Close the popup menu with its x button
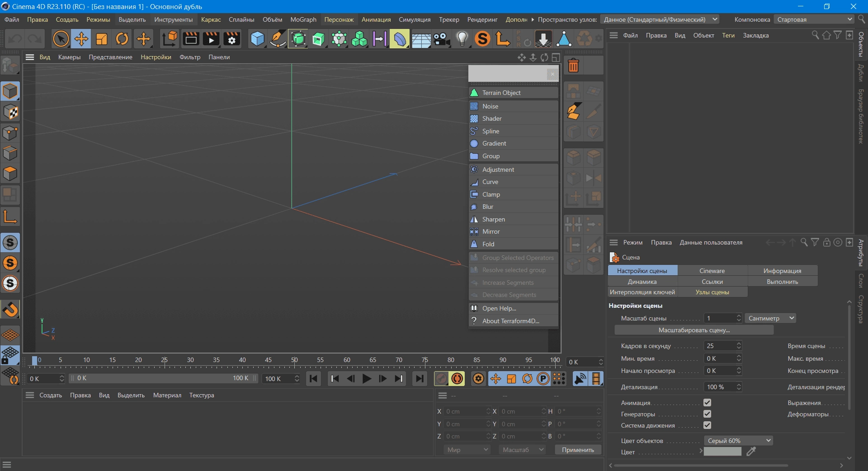 click(552, 74)
